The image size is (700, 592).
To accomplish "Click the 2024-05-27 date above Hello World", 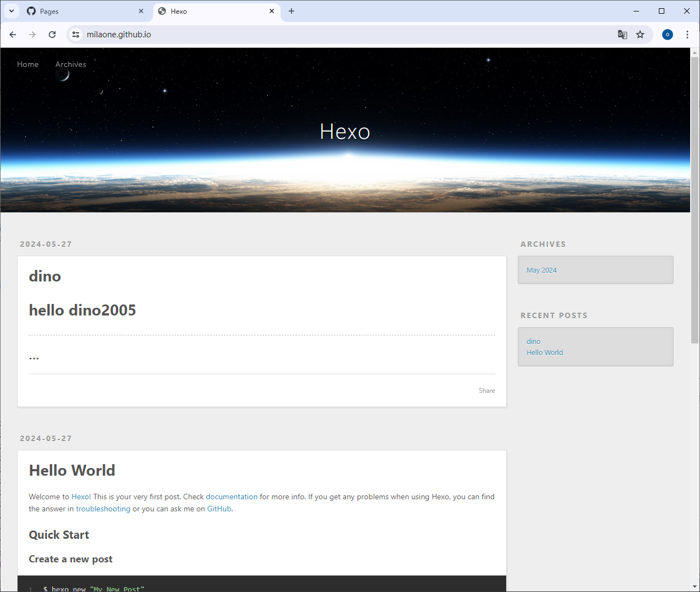I will pos(46,438).
